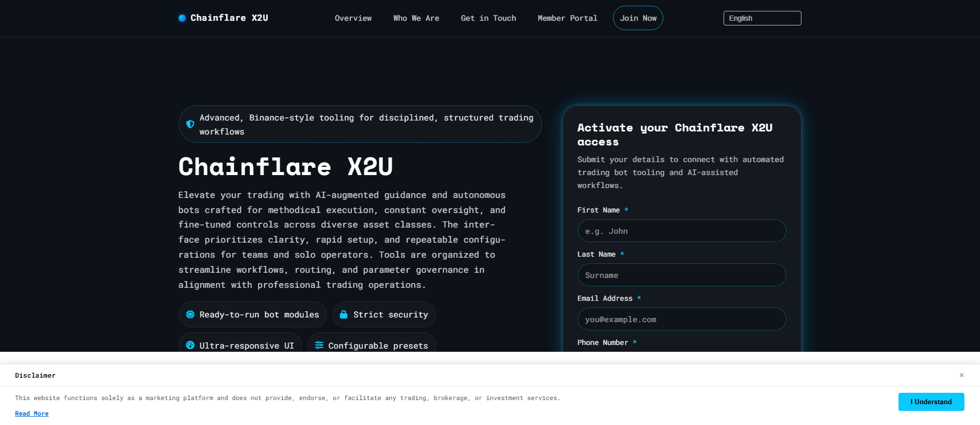
Task: Select the Strict security feature chip
Action: tap(384, 314)
